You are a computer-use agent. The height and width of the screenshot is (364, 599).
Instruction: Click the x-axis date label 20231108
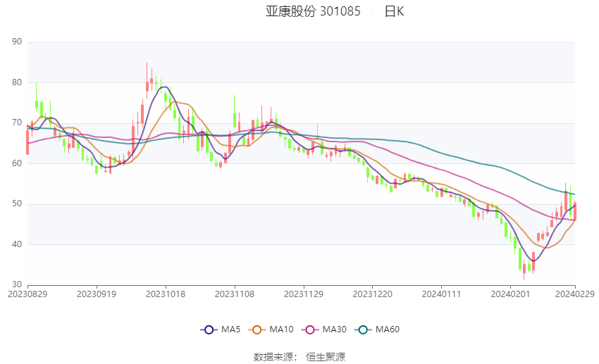pyautogui.click(x=235, y=294)
